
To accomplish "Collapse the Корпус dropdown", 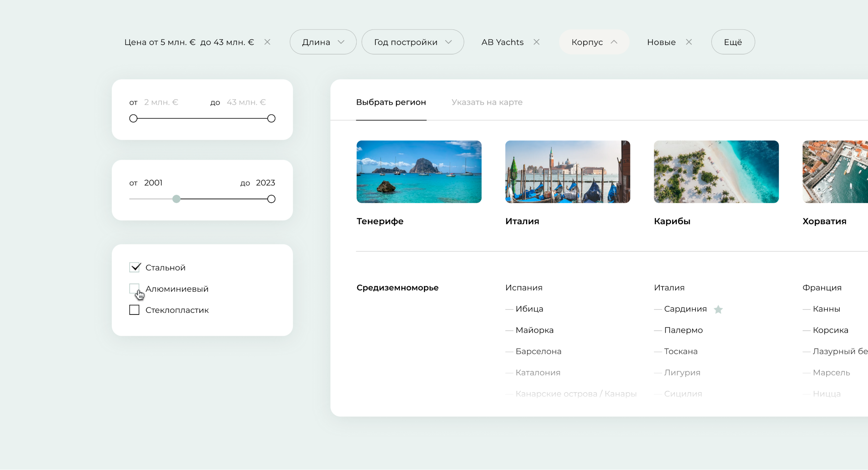I will pos(594,42).
